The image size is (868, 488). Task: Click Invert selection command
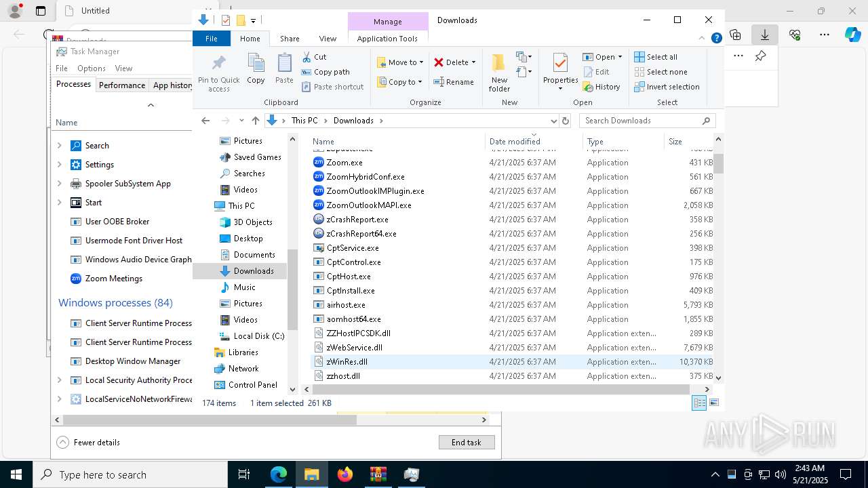click(667, 87)
